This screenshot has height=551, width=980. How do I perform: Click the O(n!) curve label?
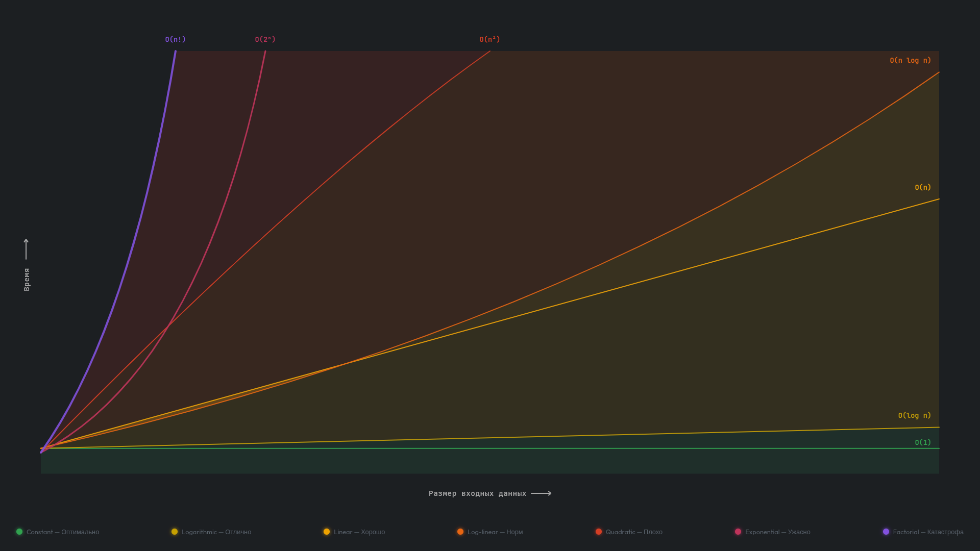[x=175, y=39]
